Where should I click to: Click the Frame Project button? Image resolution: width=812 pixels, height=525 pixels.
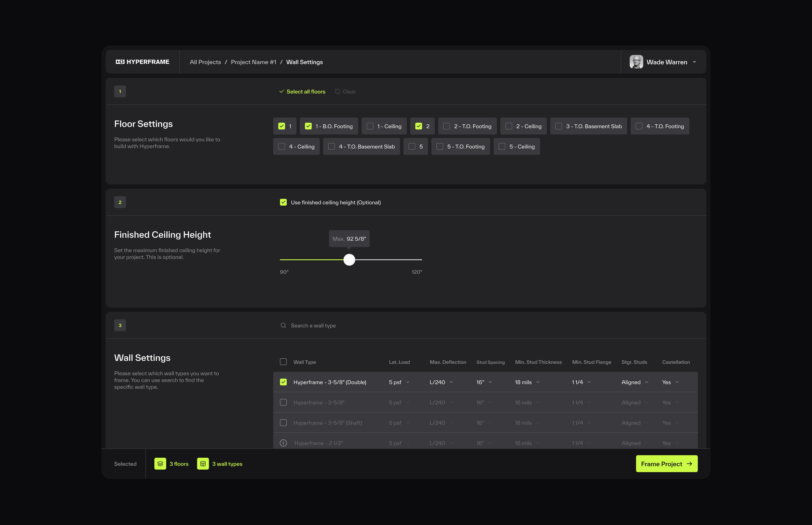click(x=667, y=464)
